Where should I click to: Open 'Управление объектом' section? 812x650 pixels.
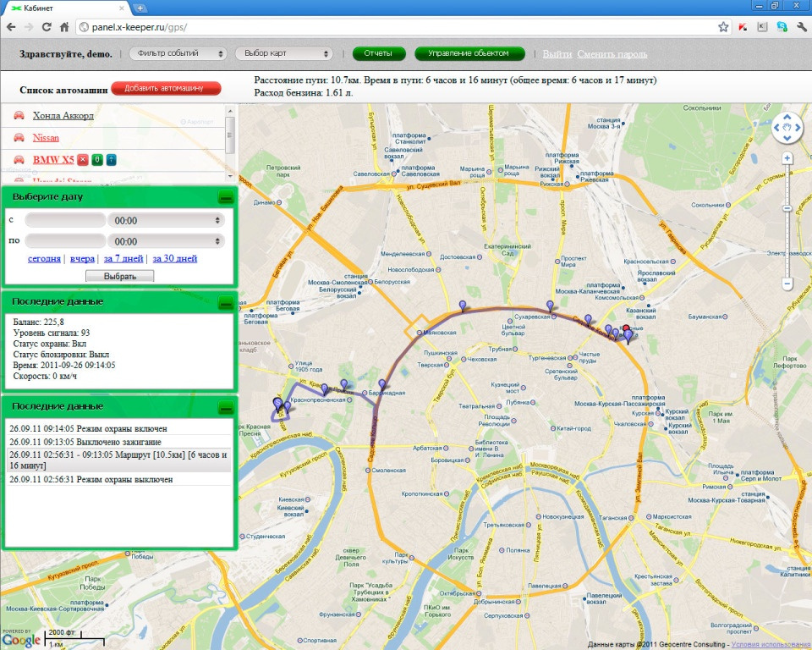(x=469, y=53)
